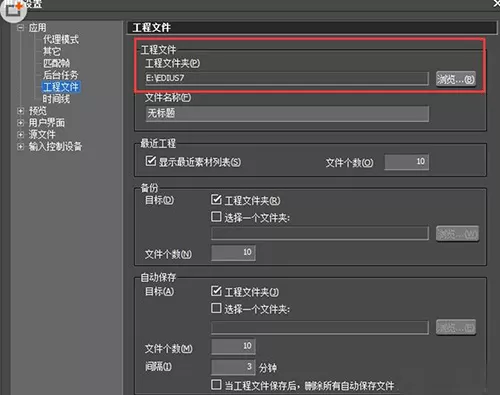Click the backup folder path field

pyautogui.click(x=320, y=233)
